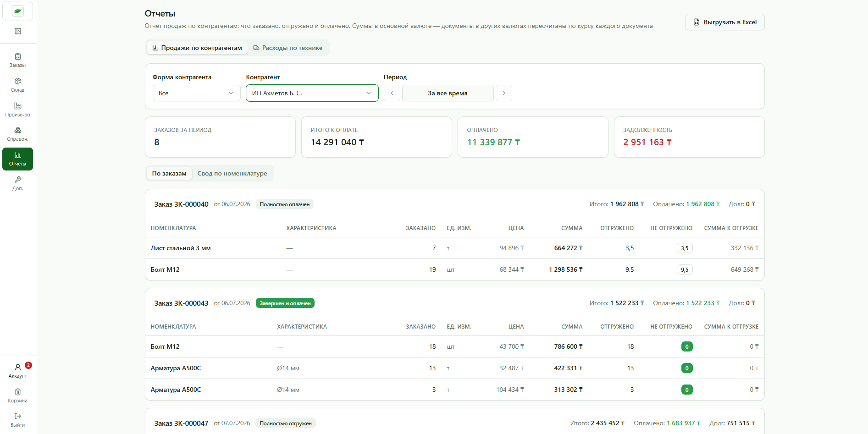Click not-shipped badge 9,5

685,269
